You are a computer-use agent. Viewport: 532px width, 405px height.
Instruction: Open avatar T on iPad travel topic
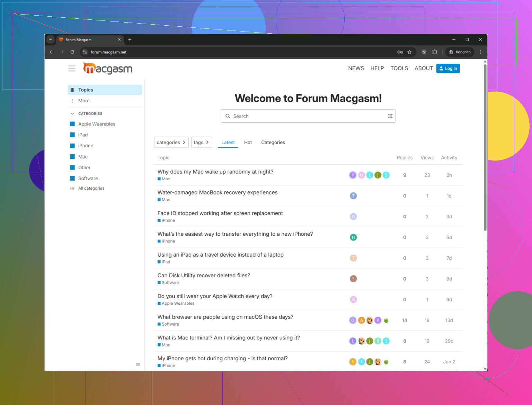coord(353,258)
